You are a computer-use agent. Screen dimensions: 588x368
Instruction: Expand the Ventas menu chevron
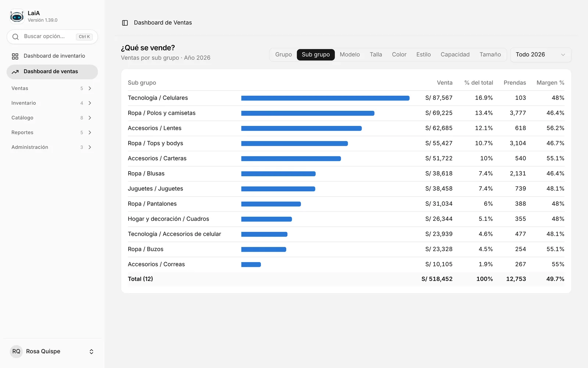coord(90,88)
